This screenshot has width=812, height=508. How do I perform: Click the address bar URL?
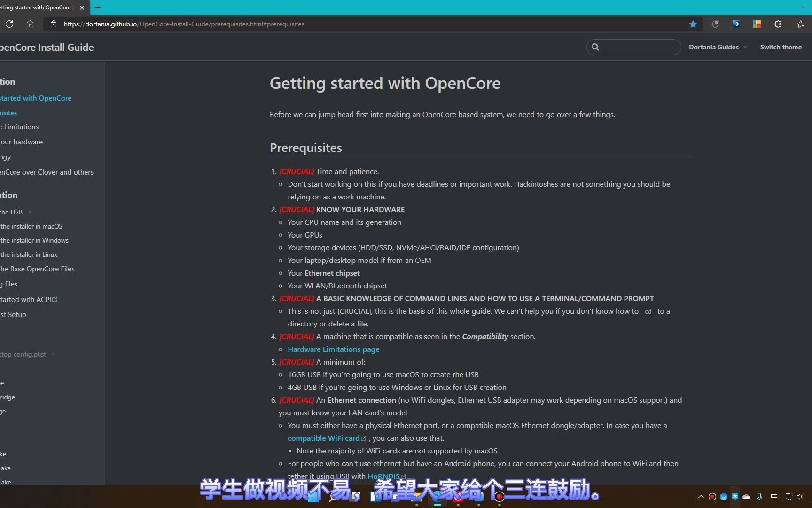click(184, 24)
